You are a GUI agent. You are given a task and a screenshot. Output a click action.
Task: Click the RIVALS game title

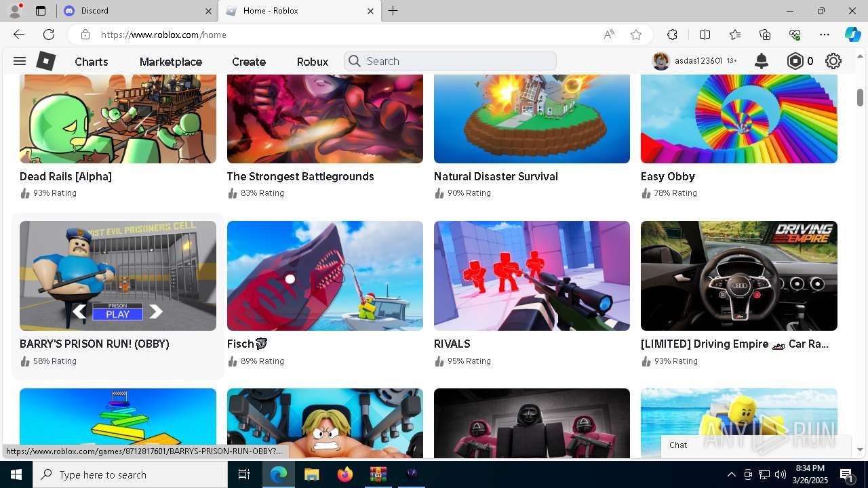(452, 344)
